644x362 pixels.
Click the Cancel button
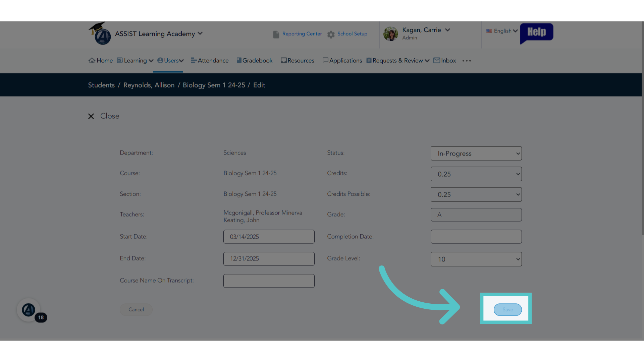coord(136,310)
